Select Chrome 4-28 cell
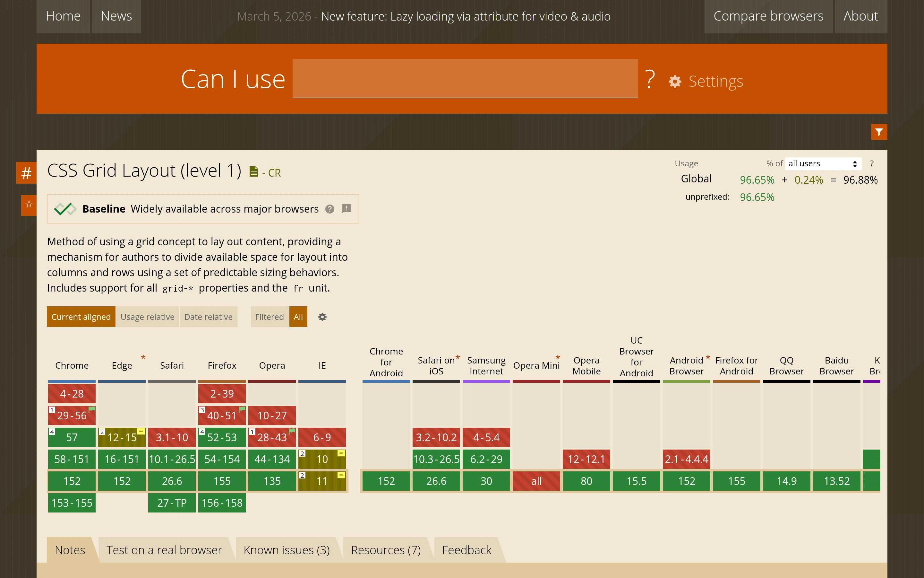Screen dimensions: 924x578 (x=72, y=394)
